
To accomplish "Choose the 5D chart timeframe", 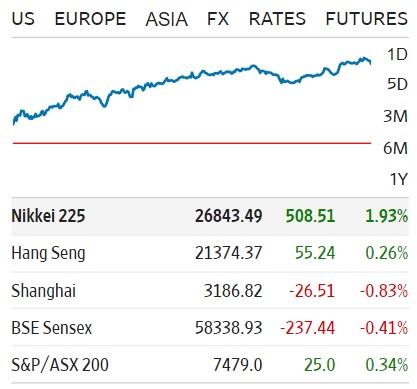I will pyautogui.click(x=397, y=84).
